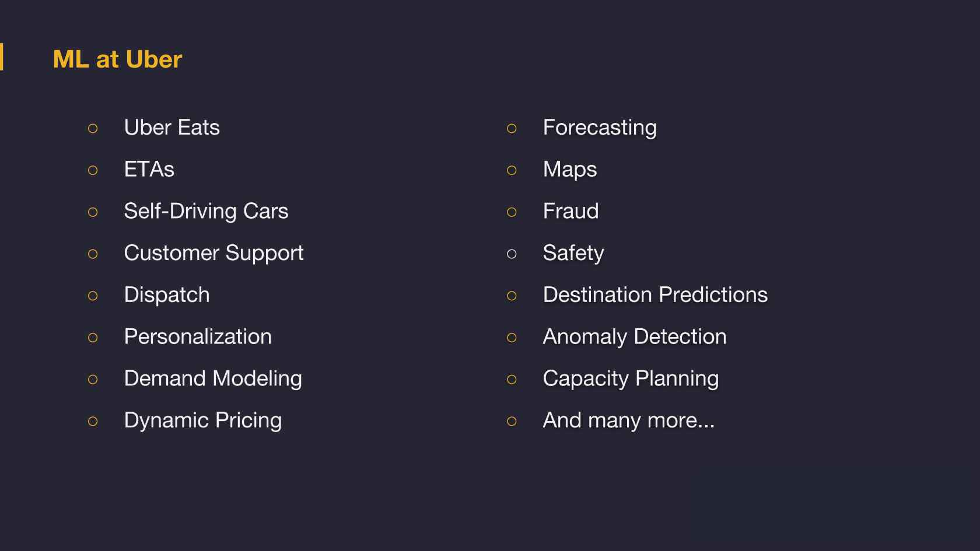The image size is (980, 551).
Task: Click the "Maps" bullet text
Action: click(570, 170)
